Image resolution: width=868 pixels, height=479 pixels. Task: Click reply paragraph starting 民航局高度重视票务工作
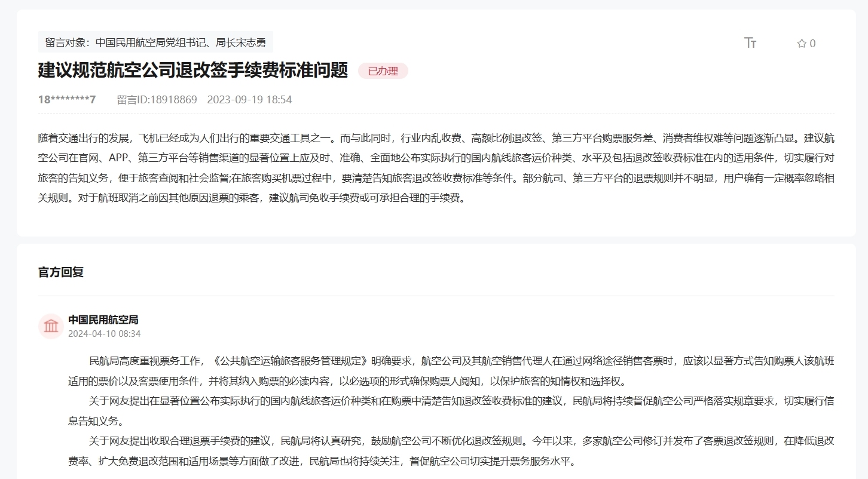click(451, 371)
